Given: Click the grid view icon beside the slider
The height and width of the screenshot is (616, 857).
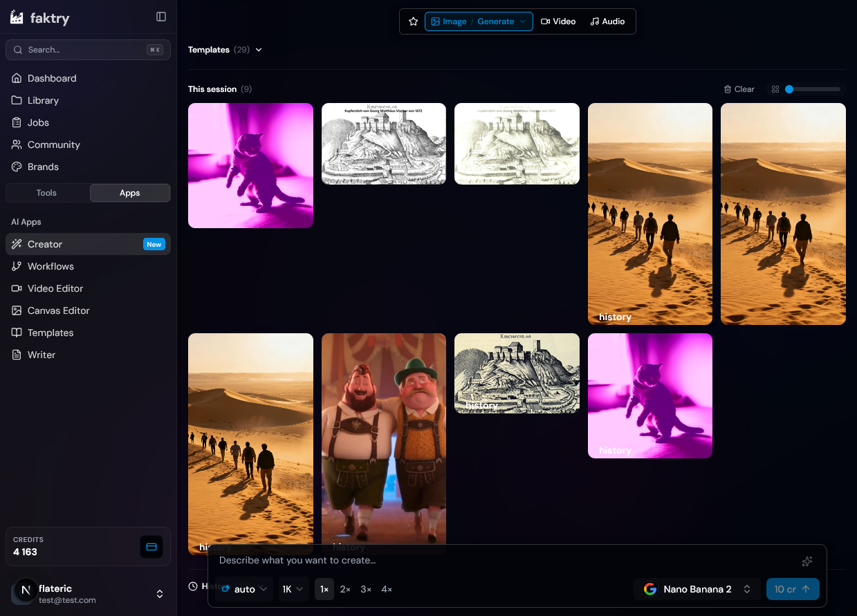Looking at the screenshot, I should click(x=775, y=89).
